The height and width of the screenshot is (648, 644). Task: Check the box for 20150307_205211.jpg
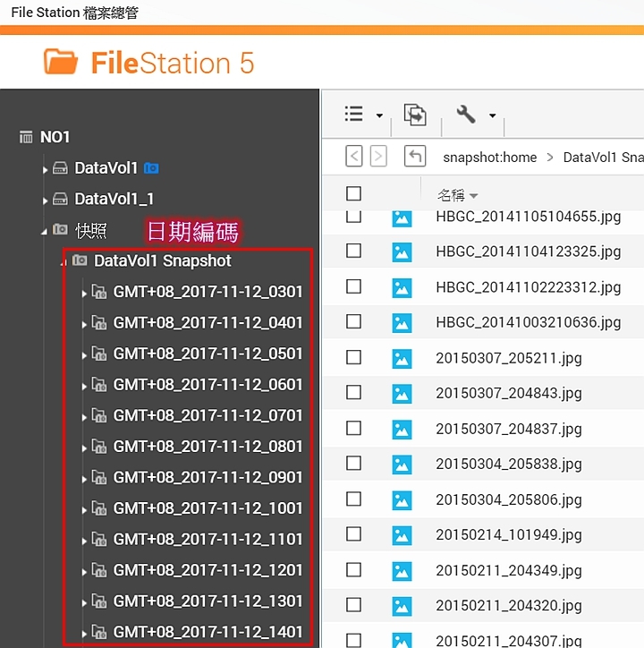(353, 357)
